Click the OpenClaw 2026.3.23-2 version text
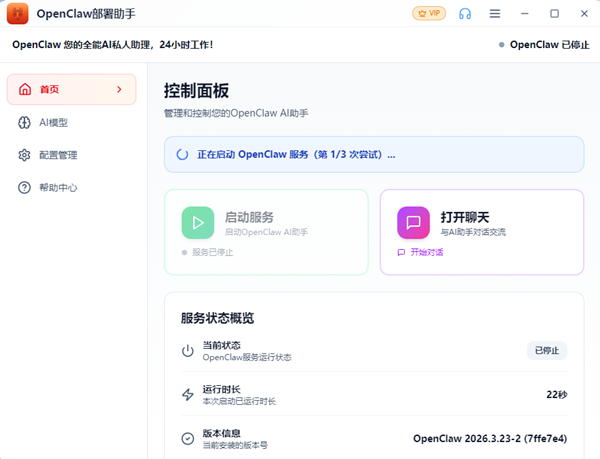The image size is (600, 459). pos(490,439)
